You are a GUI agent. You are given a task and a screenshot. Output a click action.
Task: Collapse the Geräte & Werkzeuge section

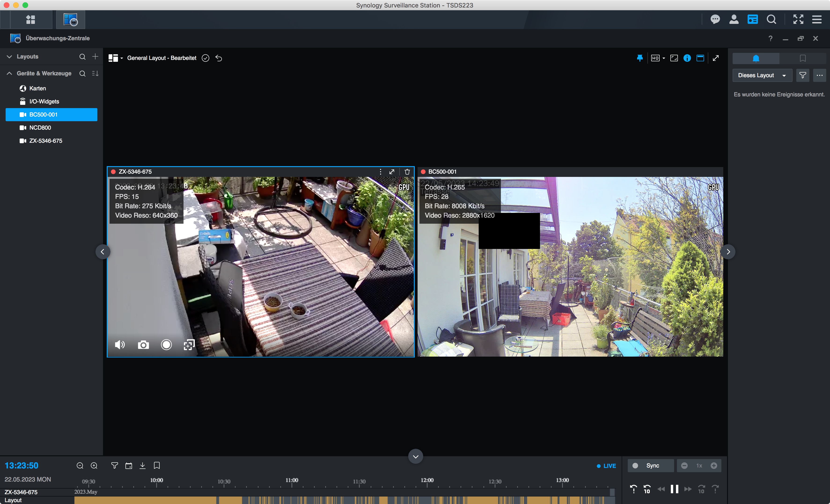click(9, 73)
